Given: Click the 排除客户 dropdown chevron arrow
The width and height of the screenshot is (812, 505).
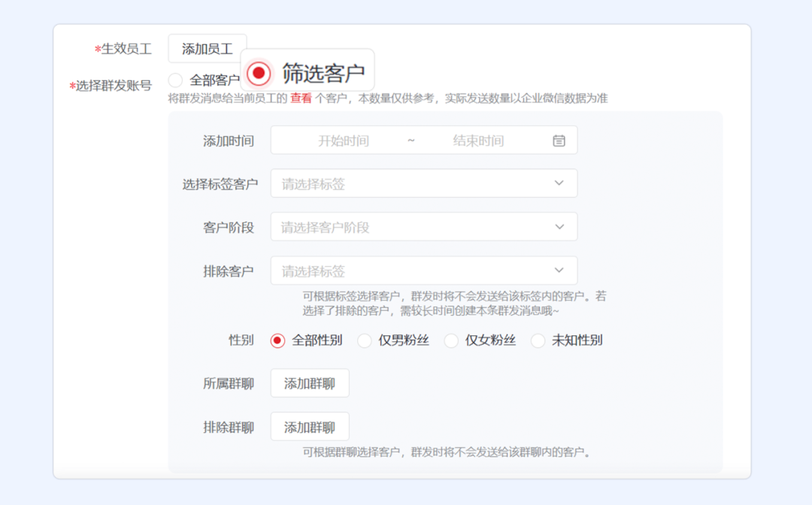Looking at the screenshot, I should click(559, 271).
